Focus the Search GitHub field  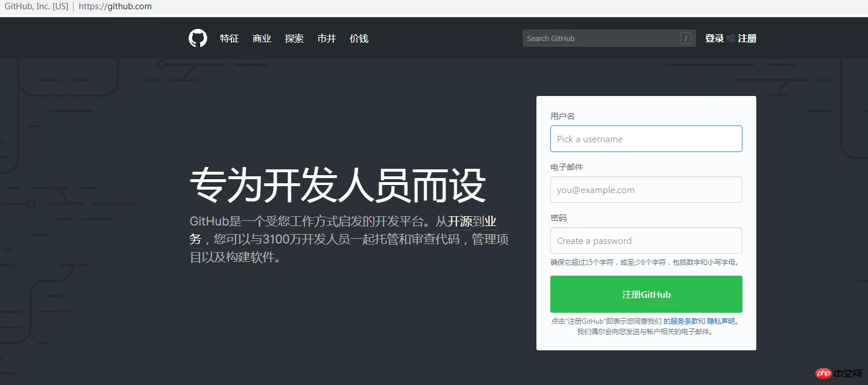tap(609, 38)
